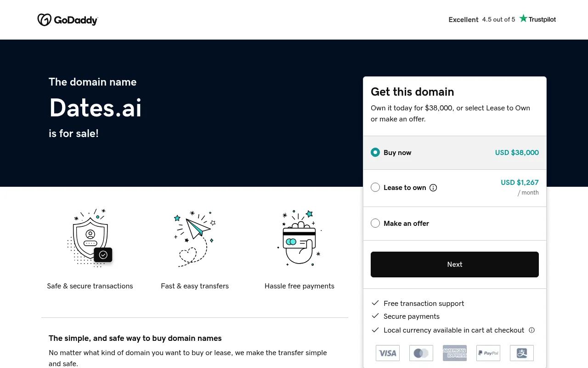Click the GoDaddy logo

(x=68, y=20)
